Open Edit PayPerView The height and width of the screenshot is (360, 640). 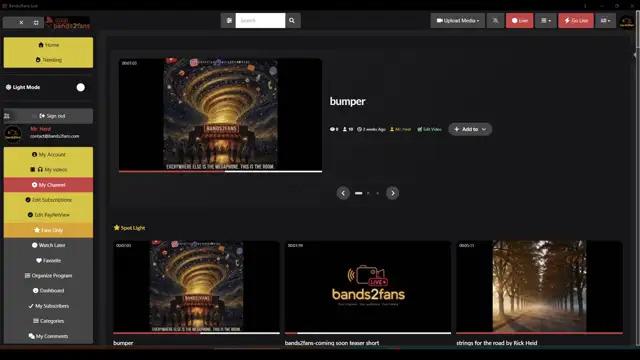(x=48, y=215)
